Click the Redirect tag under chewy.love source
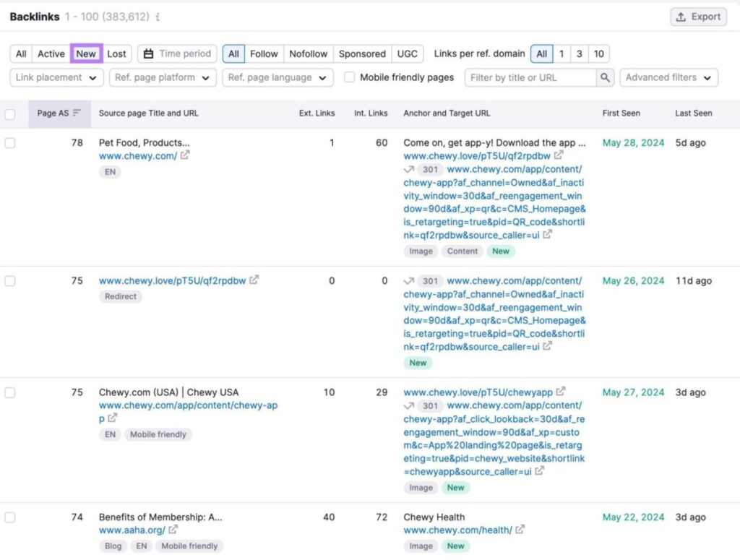Screen dimensions: 740x560 tap(121, 296)
